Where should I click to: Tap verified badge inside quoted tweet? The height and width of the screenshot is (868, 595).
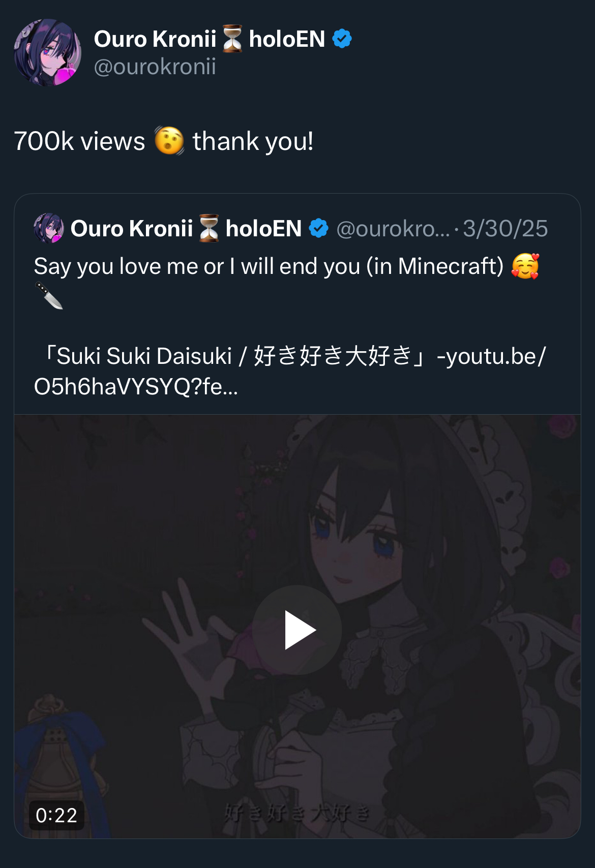319,228
